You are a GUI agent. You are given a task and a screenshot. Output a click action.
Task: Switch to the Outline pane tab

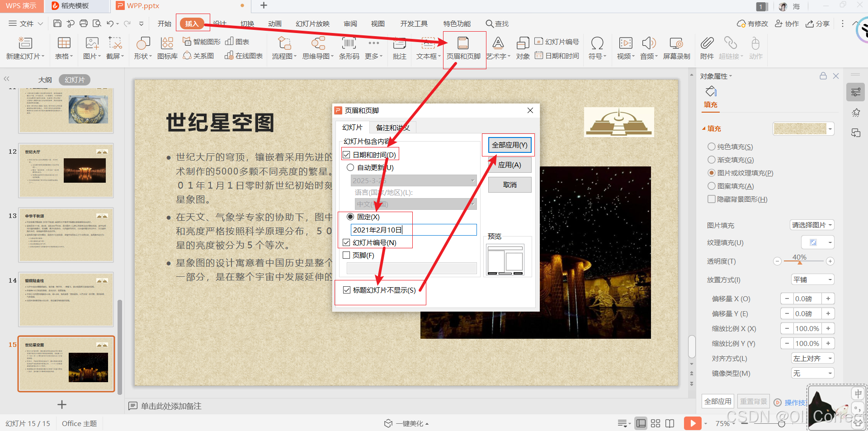pyautogui.click(x=45, y=80)
